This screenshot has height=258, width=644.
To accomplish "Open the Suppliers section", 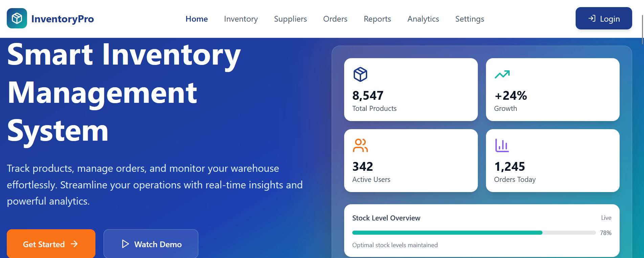I will click(290, 19).
